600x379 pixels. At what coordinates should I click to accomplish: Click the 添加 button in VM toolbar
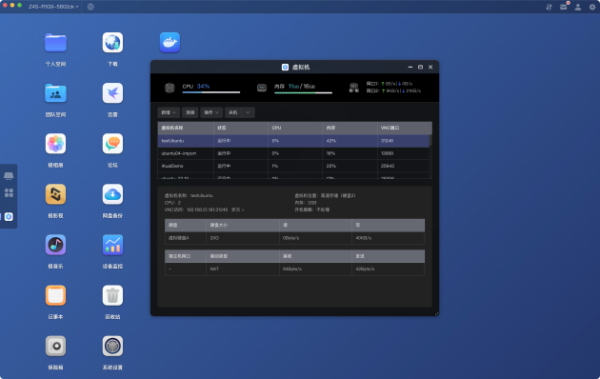point(190,113)
